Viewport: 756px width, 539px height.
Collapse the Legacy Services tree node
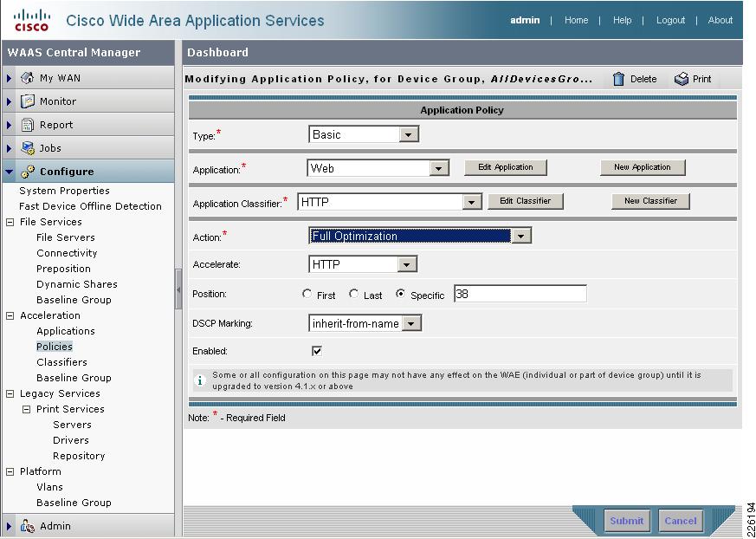pos(10,393)
